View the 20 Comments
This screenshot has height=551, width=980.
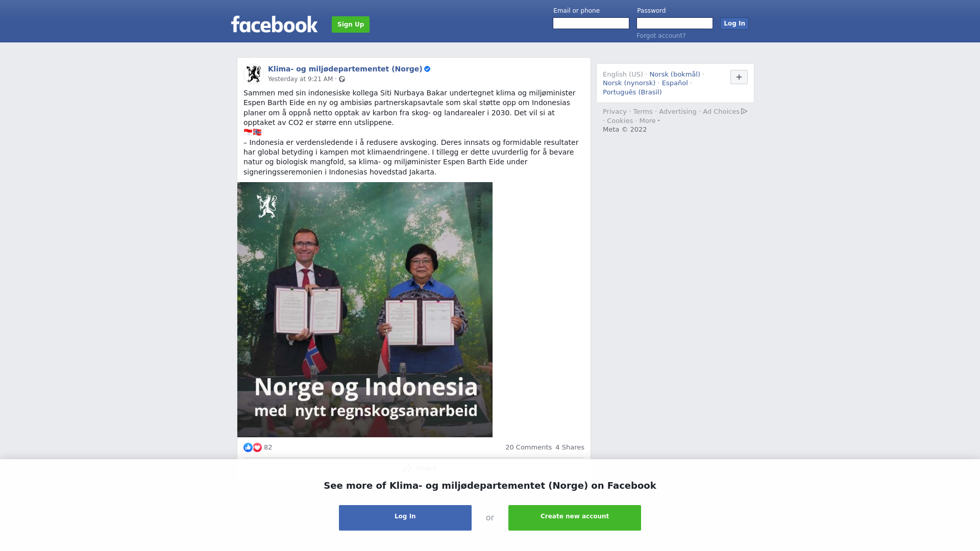pyautogui.click(x=528, y=447)
